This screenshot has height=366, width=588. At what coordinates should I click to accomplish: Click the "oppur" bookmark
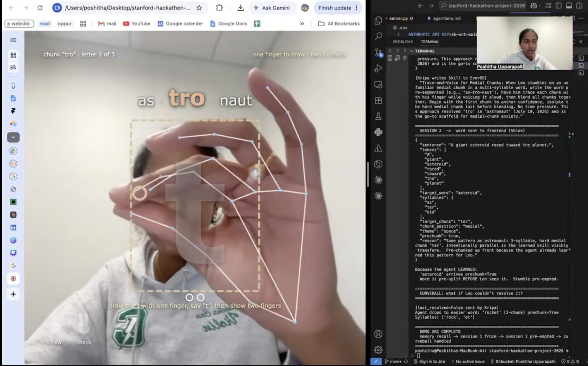tap(65, 24)
